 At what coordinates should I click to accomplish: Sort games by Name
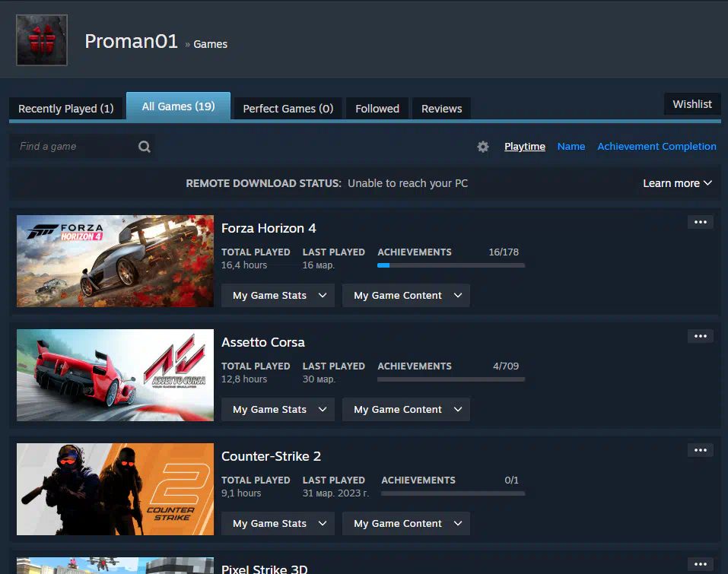pos(571,147)
